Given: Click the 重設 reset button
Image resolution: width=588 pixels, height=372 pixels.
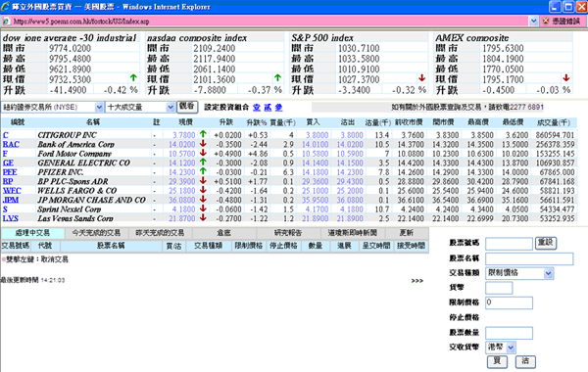Looking at the screenshot, I should (546, 243).
